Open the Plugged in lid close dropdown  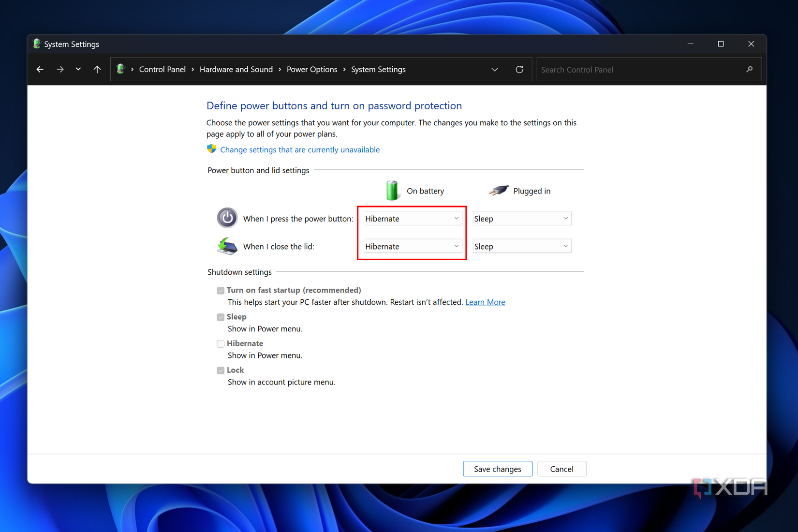coord(522,246)
